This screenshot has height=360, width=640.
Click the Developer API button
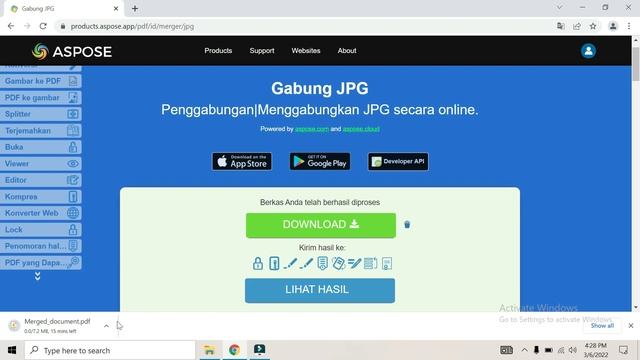coord(398,162)
